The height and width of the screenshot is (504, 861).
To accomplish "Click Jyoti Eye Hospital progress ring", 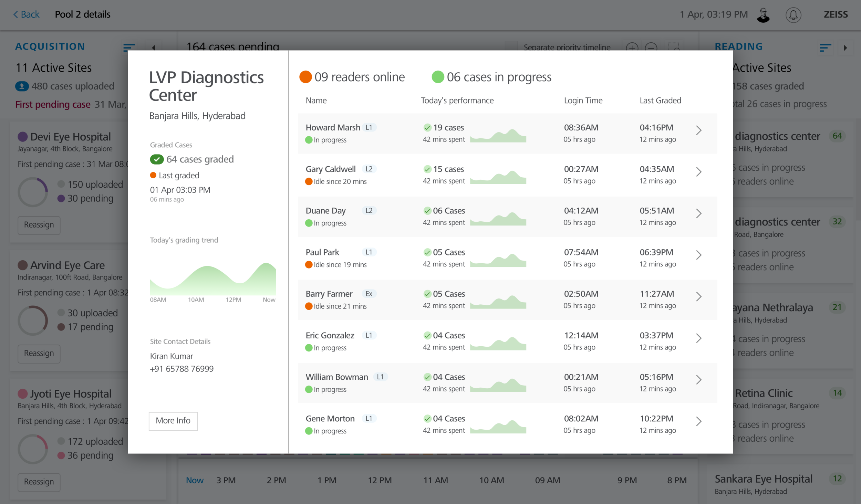I will [x=33, y=449].
